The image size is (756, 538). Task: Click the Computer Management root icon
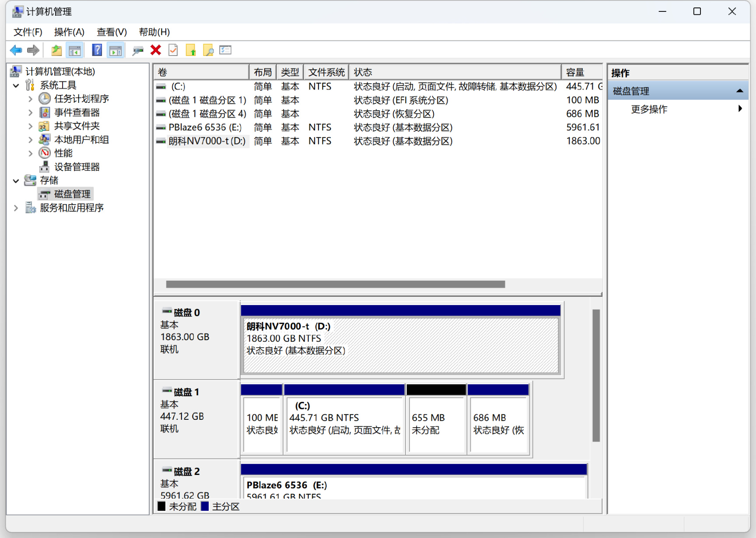[x=16, y=71]
